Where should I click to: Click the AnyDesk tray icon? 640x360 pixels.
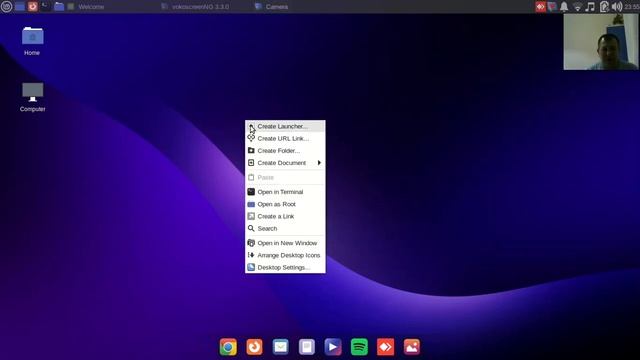click(540, 7)
